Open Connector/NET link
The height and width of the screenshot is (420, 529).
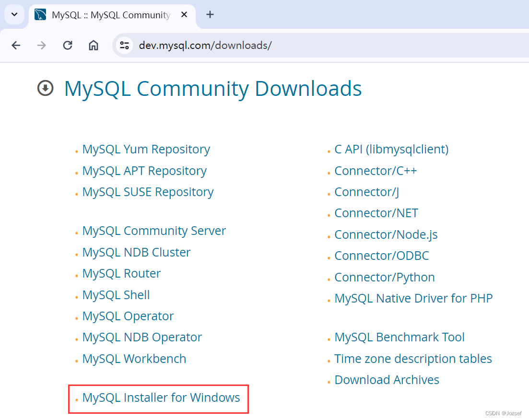click(376, 213)
